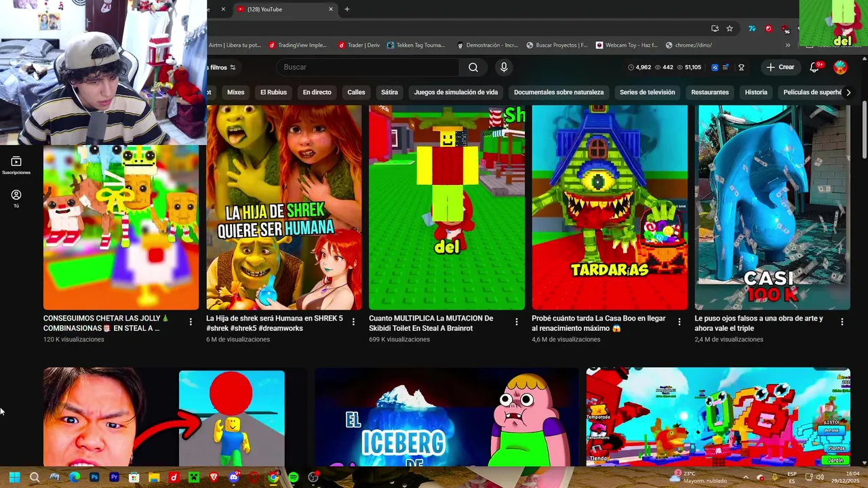Open Microsoft Edge from the taskbar
Image resolution: width=868 pixels, height=488 pixels.
[x=75, y=477]
